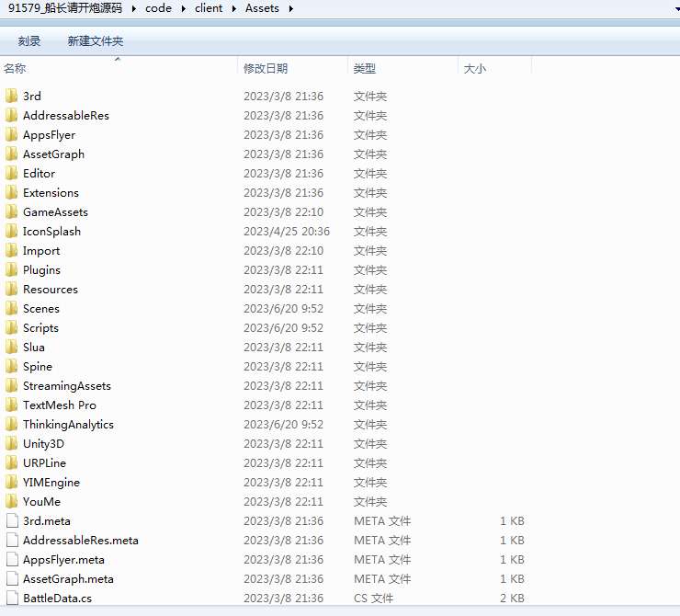The width and height of the screenshot is (680, 616).
Task: Click the 刻录 toolbar button
Action: 29,41
